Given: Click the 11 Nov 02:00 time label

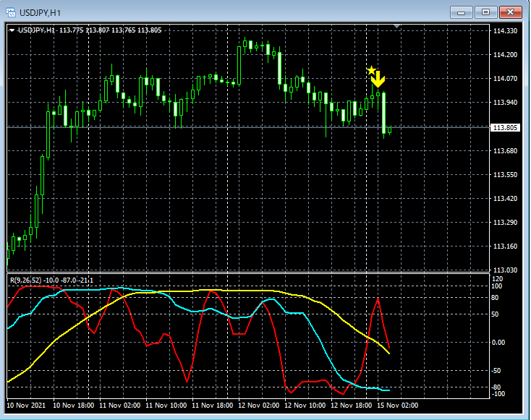Looking at the screenshot, I should [x=120, y=405].
